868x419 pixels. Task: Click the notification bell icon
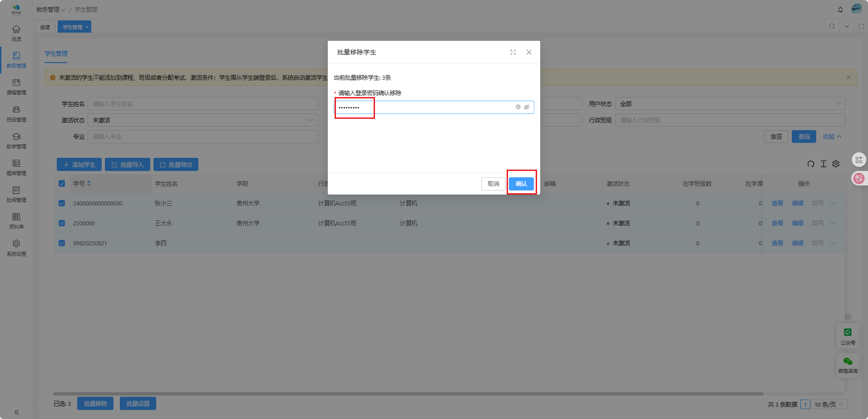tap(840, 10)
